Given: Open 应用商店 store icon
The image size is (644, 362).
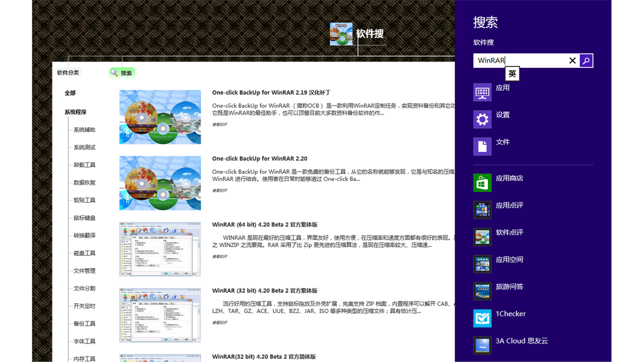Looking at the screenshot, I should point(483,183).
